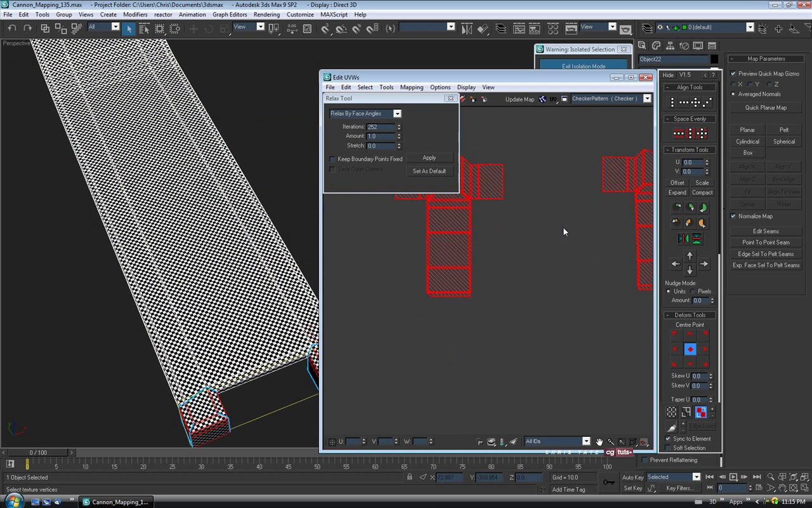This screenshot has height=508, width=812.
Task: Select the Pan hand tool in Edit UVWs
Action: 599,442
